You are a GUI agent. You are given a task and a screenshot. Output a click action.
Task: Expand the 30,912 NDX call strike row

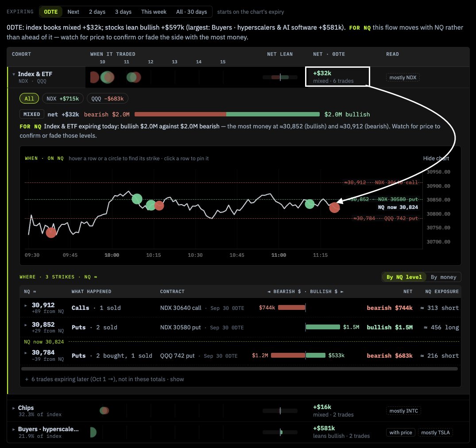tap(26, 305)
